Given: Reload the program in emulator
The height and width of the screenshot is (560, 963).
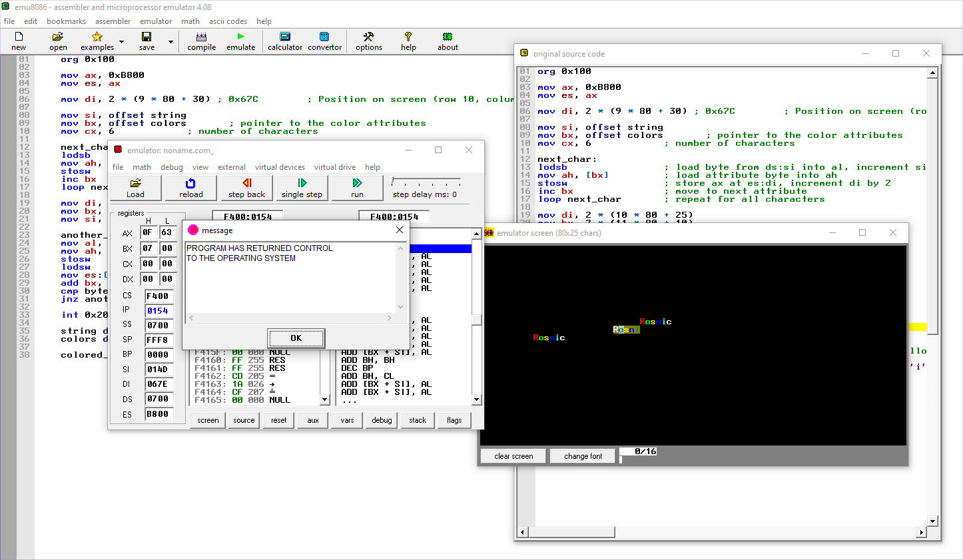Looking at the screenshot, I should (x=190, y=188).
